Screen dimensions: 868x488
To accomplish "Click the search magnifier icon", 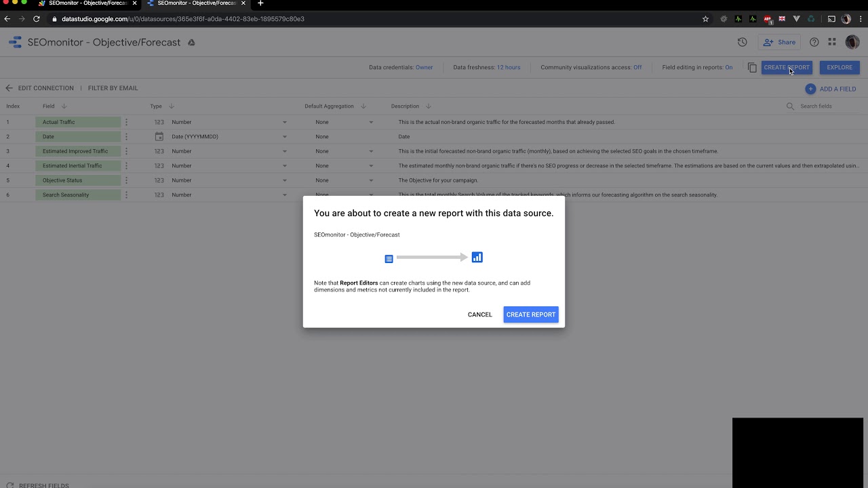I will [x=790, y=106].
